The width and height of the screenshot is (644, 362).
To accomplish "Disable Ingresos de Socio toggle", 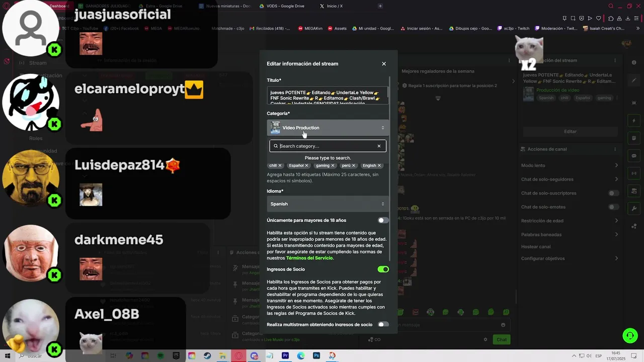I will pos(383,269).
